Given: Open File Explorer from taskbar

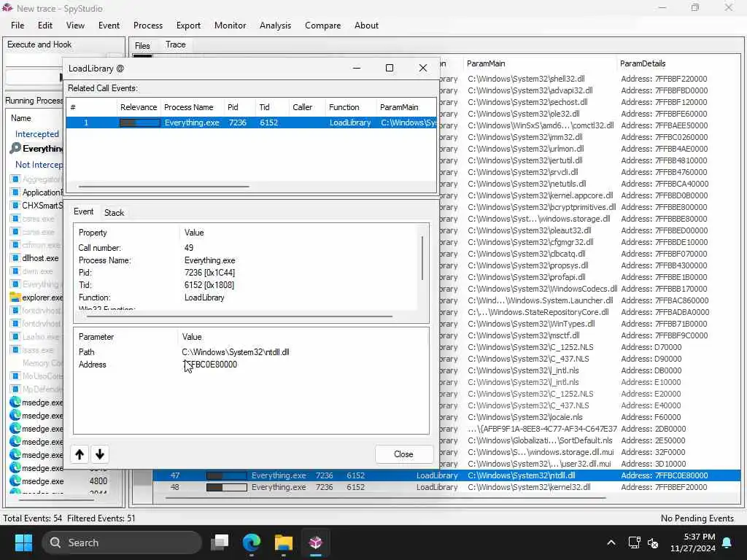Looking at the screenshot, I should [x=284, y=542].
